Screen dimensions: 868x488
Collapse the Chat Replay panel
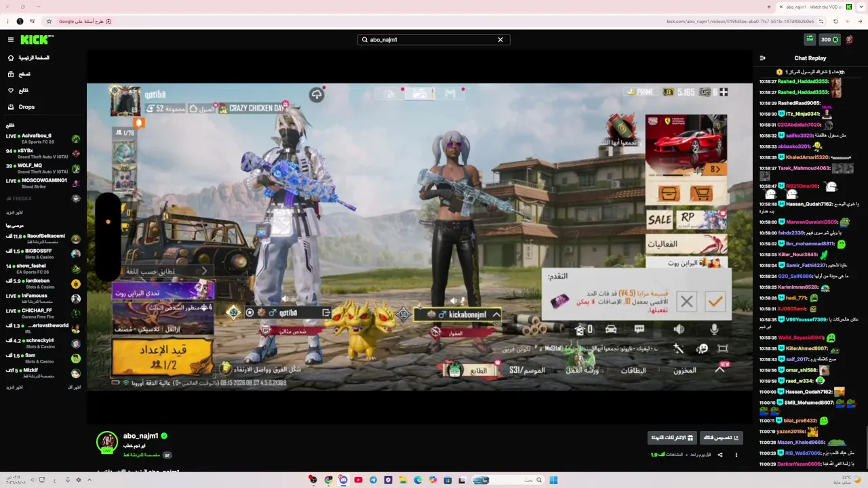[762, 58]
